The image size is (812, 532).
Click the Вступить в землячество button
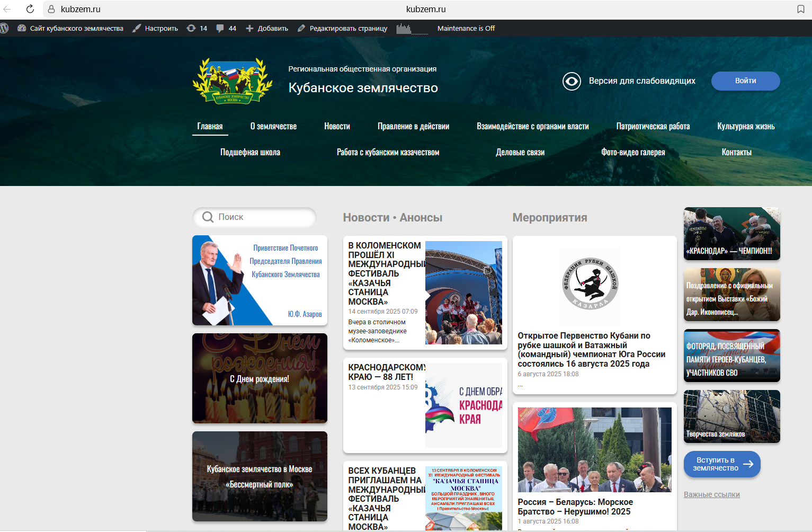(721, 464)
